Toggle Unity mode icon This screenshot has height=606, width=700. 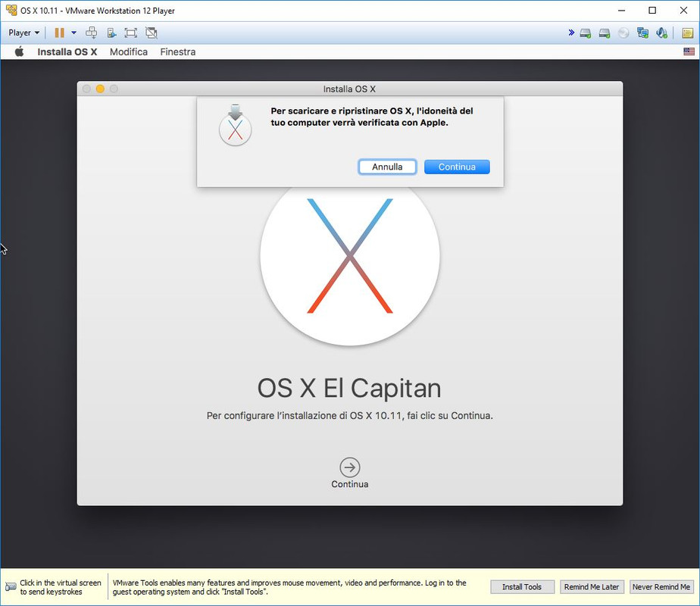tap(152, 33)
